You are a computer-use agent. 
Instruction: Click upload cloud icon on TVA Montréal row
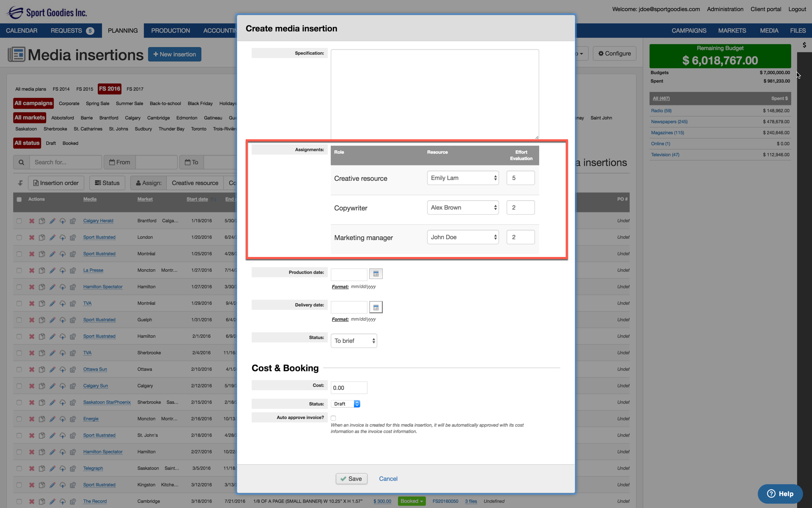63,304
